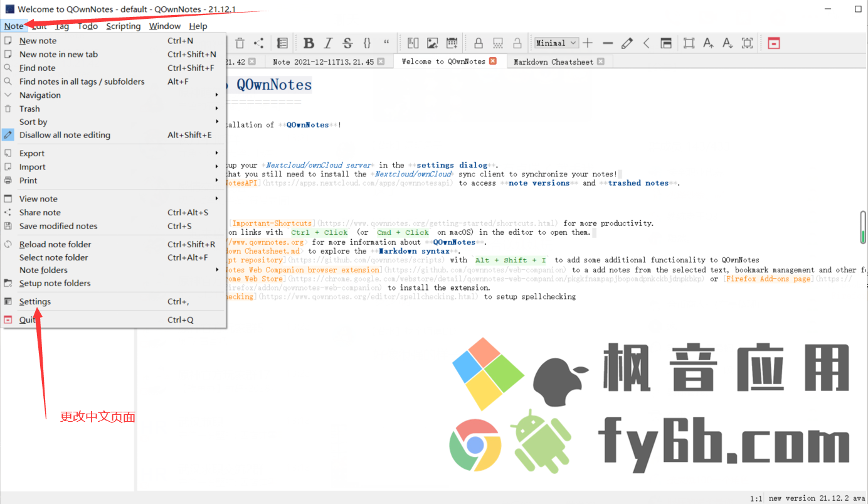Toggle Disallow all note editing
The width and height of the screenshot is (868, 504).
[114, 135]
